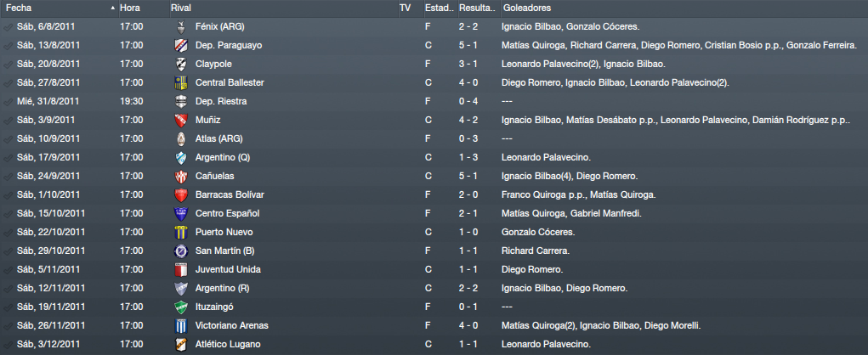The width and height of the screenshot is (868, 355).
Task: Open the Dep. Paraguayo club crest
Action: pos(180,45)
